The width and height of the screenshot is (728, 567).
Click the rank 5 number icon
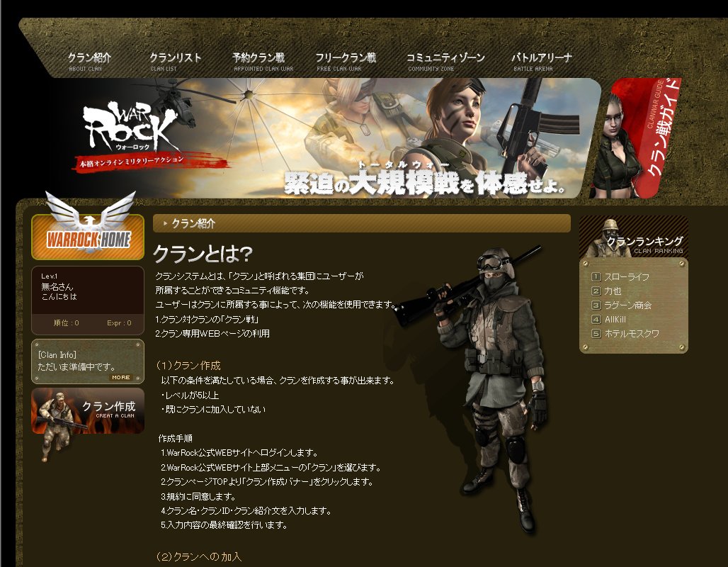(596, 334)
